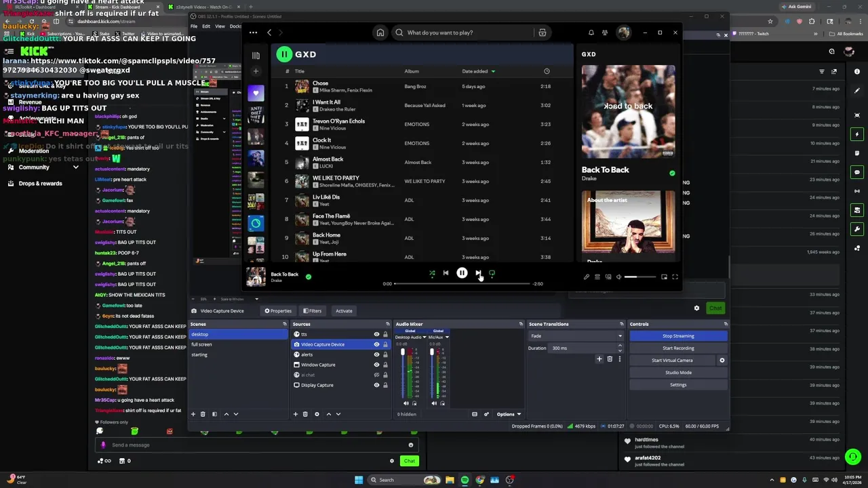Open source Filters button
Viewport: 868px width, 488px height.
313,311
